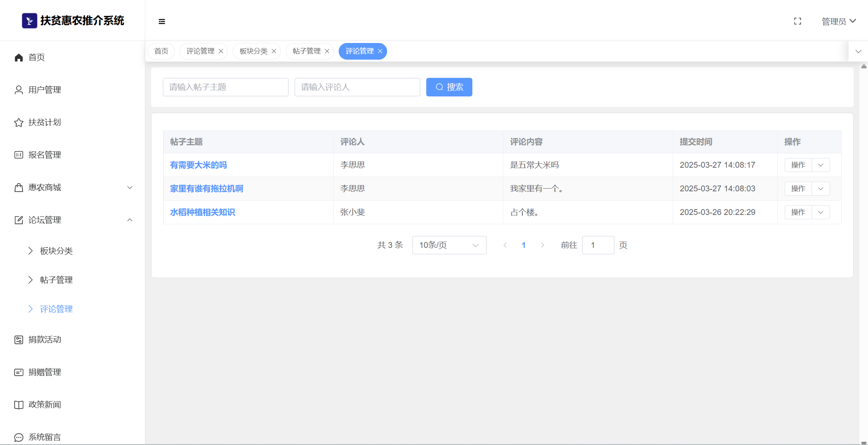Click the home icon in the sidebar
The image size is (868, 445).
(x=19, y=57)
